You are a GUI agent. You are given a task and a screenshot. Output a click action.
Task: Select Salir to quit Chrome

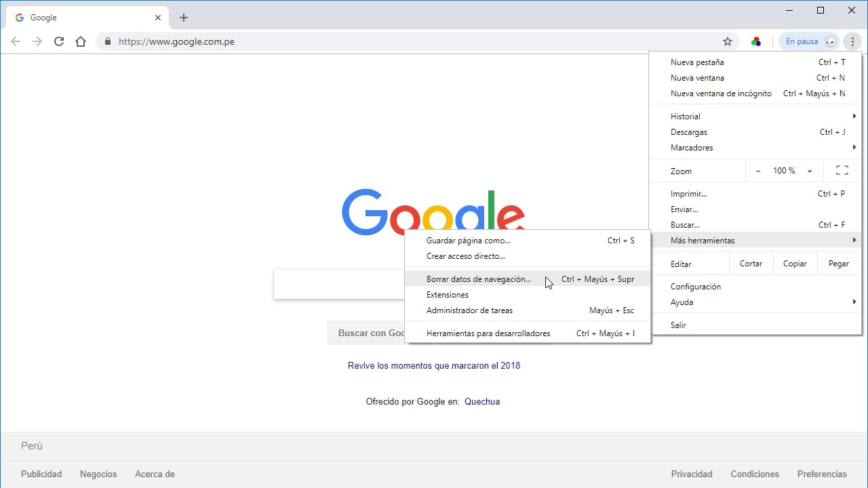755,325
